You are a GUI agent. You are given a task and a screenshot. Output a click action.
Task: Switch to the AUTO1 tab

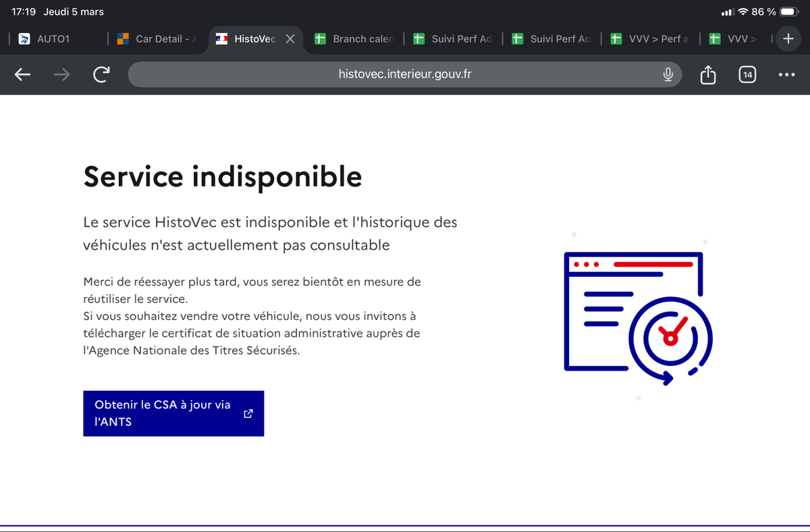53,39
